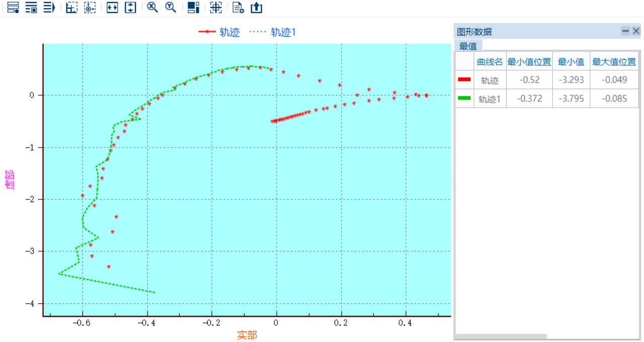
Task: Activate the Y-axis zoom magnifier
Action: point(171,8)
